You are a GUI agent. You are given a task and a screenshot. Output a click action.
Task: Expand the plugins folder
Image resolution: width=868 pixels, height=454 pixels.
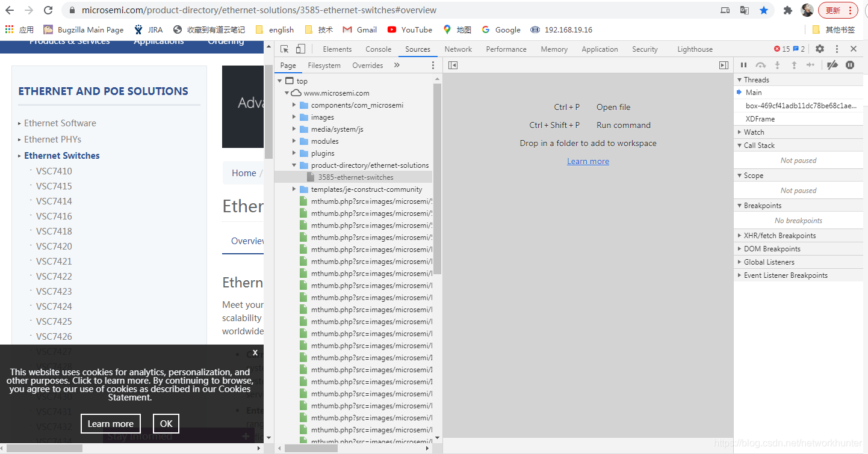(x=294, y=153)
